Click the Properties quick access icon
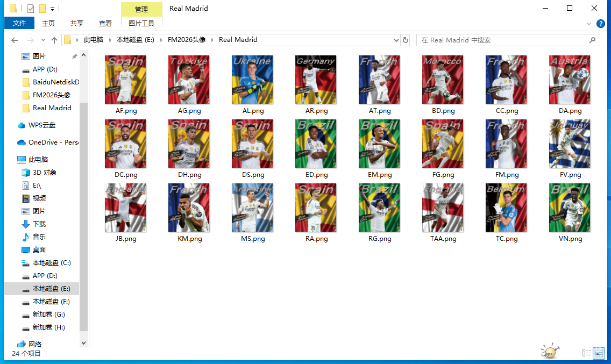 pos(30,9)
